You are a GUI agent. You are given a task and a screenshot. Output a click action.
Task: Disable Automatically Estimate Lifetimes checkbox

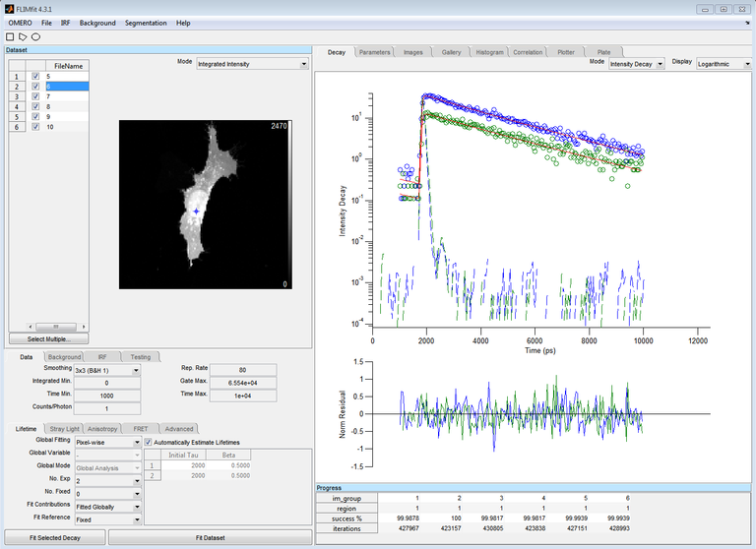pos(149,443)
